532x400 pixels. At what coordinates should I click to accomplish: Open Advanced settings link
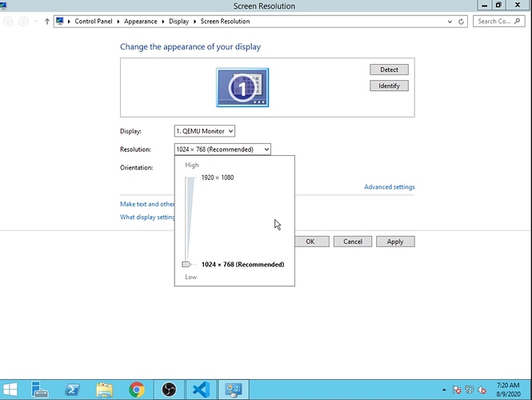(389, 187)
